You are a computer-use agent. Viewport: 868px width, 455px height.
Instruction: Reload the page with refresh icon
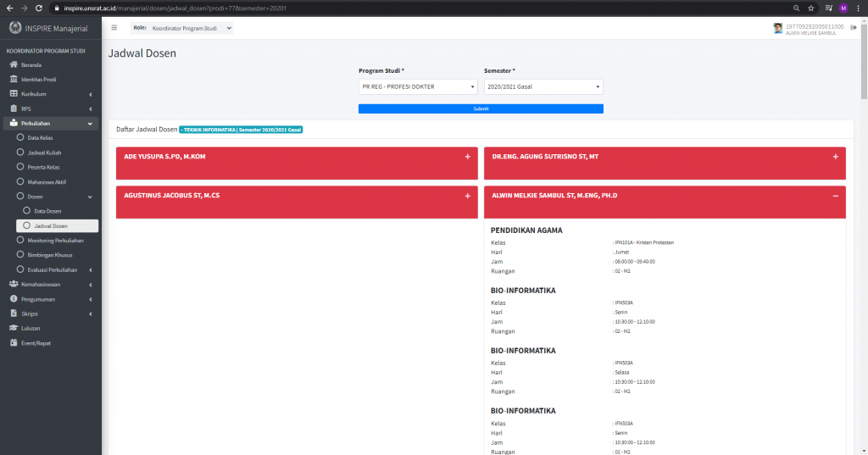tap(39, 8)
